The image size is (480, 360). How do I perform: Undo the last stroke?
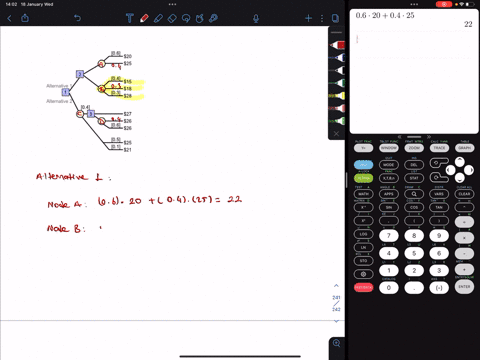point(77,18)
